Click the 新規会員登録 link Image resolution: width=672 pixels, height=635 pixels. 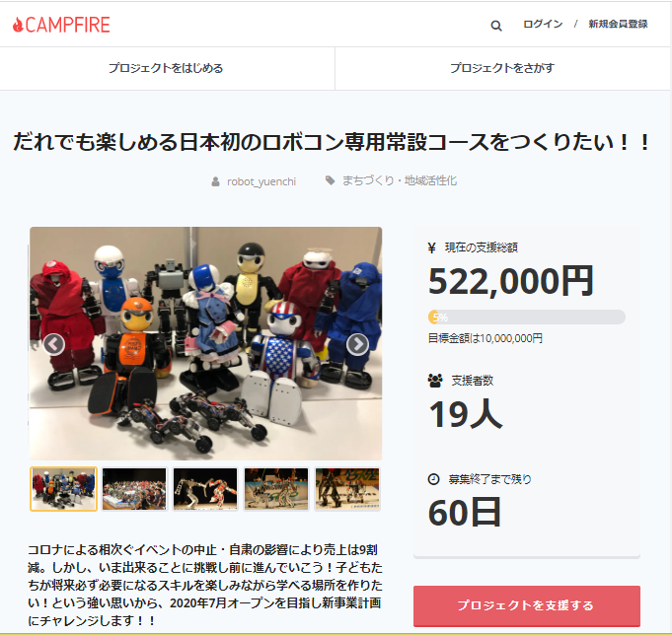point(618,24)
